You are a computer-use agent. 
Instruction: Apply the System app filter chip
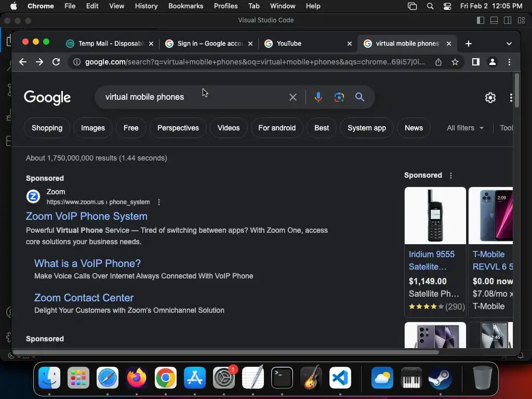point(367,128)
